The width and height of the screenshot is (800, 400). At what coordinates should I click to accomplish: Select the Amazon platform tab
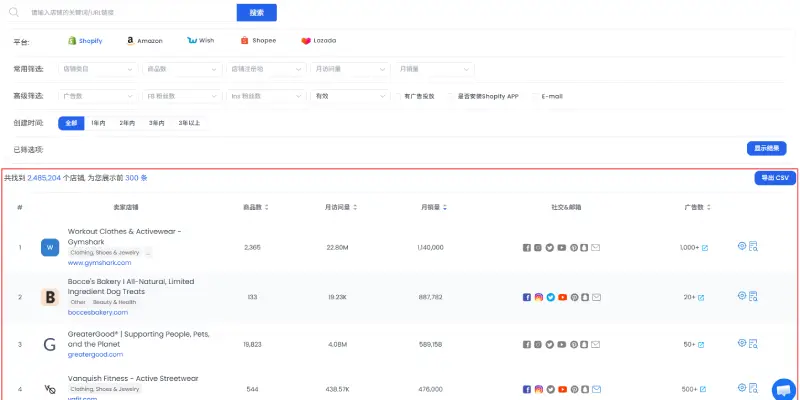coord(144,41)
